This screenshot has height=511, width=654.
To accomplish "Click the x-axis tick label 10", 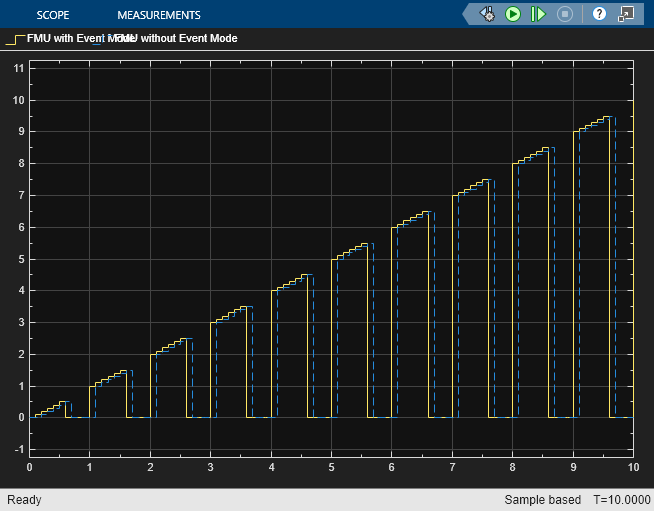I will point(631,467).
